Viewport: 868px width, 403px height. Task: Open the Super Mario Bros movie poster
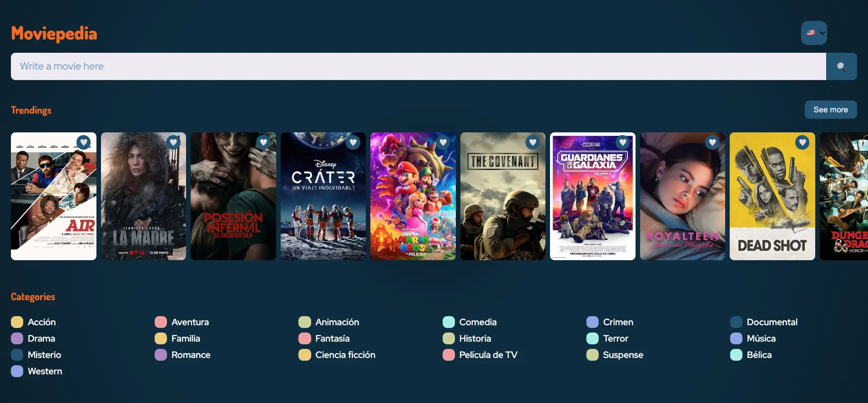413,196
